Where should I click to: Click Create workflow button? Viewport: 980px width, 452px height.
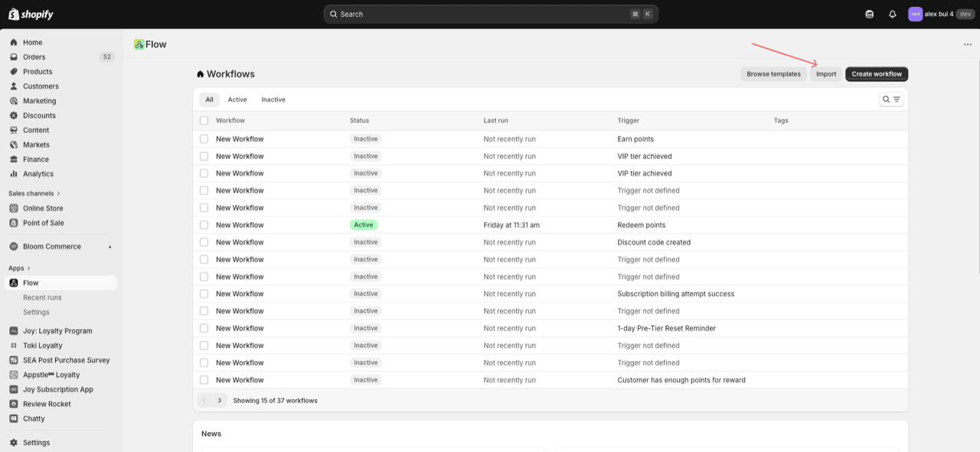pyautogui.click(x=877, y=74)
